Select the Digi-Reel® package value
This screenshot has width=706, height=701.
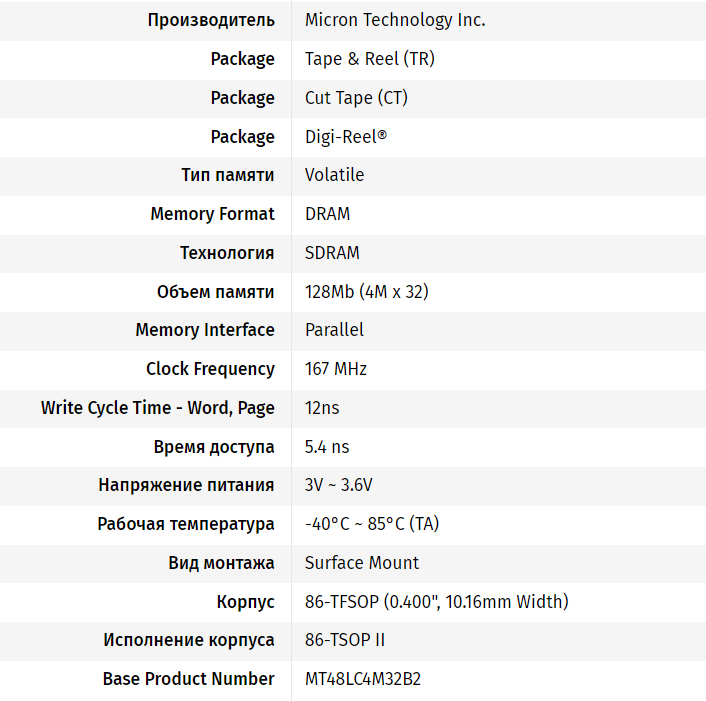pos(345,137)
